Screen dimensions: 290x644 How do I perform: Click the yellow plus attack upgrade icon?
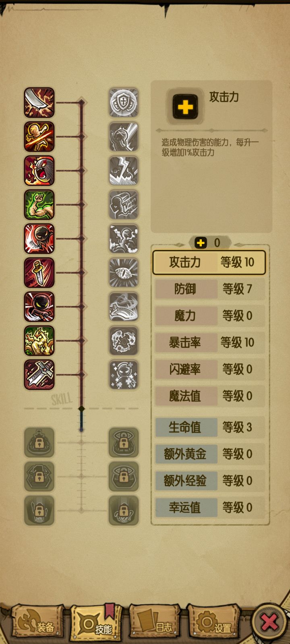pos(185,107)
